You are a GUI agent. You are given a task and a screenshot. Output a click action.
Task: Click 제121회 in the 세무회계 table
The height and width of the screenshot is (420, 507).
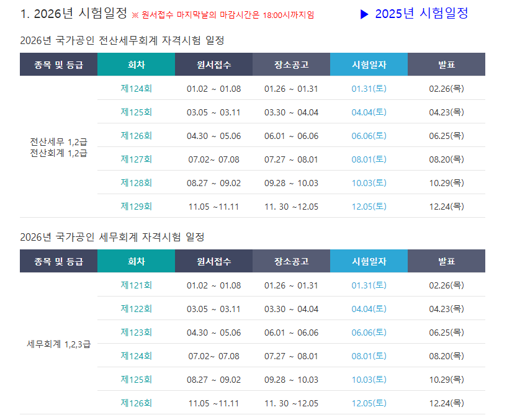(x=136, y=285)
